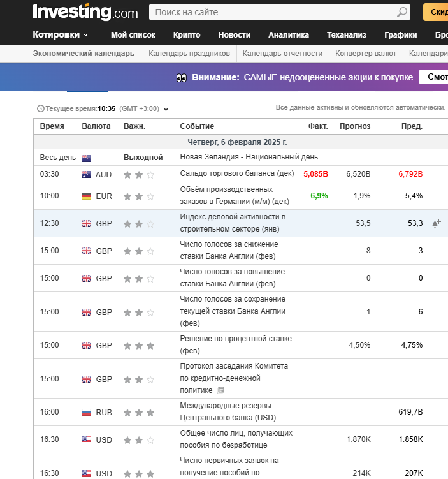Click the Russian flag in the RUB row
This screenshot has width=448, height=479.
[x=87, y=412]
